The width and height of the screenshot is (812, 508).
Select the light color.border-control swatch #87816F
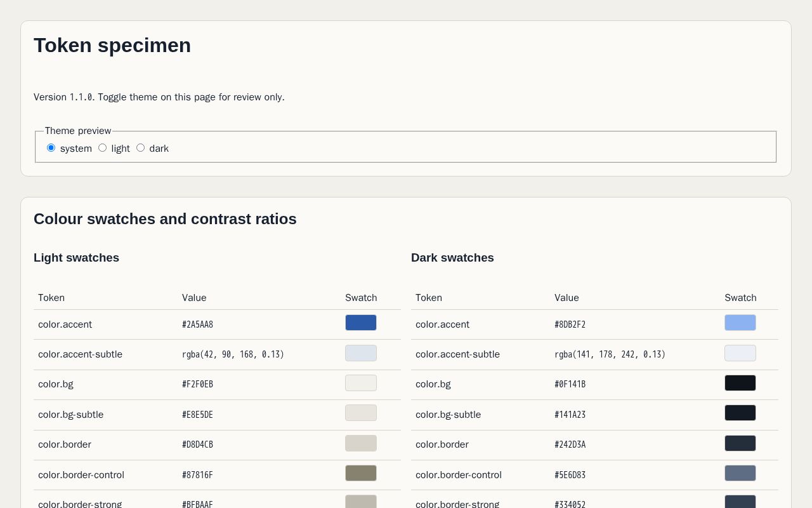point(361,473)
